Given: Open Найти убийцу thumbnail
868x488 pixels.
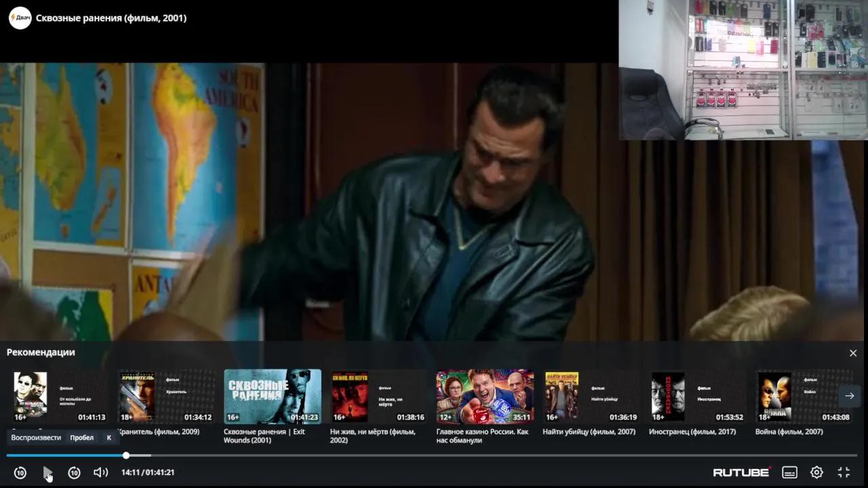Looking at the screenshot, I should pyautogui.click(x=591, y=396).
